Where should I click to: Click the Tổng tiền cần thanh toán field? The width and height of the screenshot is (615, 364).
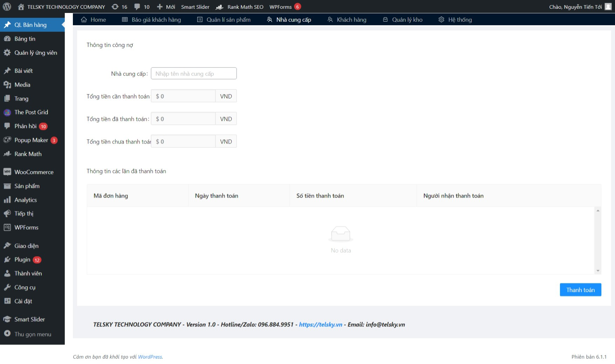183,96
